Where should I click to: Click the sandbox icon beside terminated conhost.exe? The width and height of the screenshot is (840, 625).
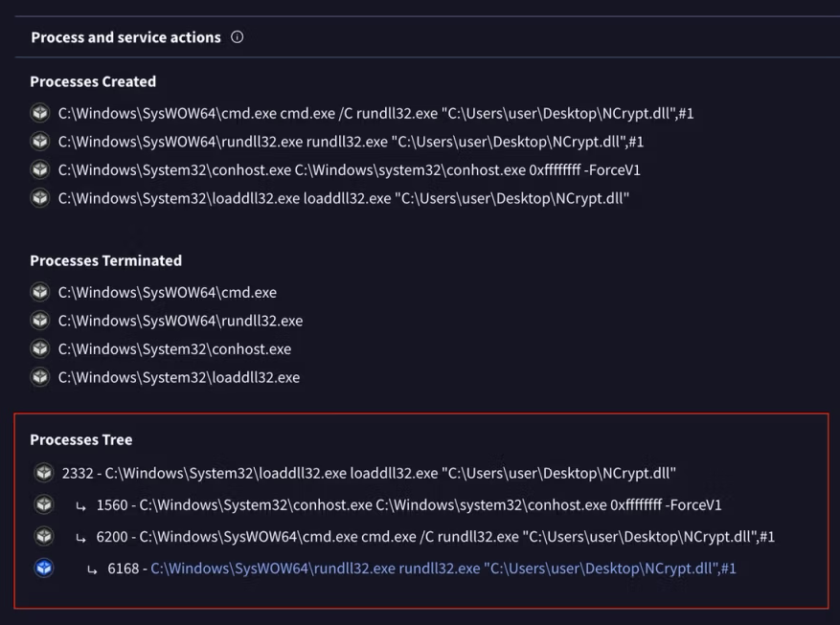point(39,348)
